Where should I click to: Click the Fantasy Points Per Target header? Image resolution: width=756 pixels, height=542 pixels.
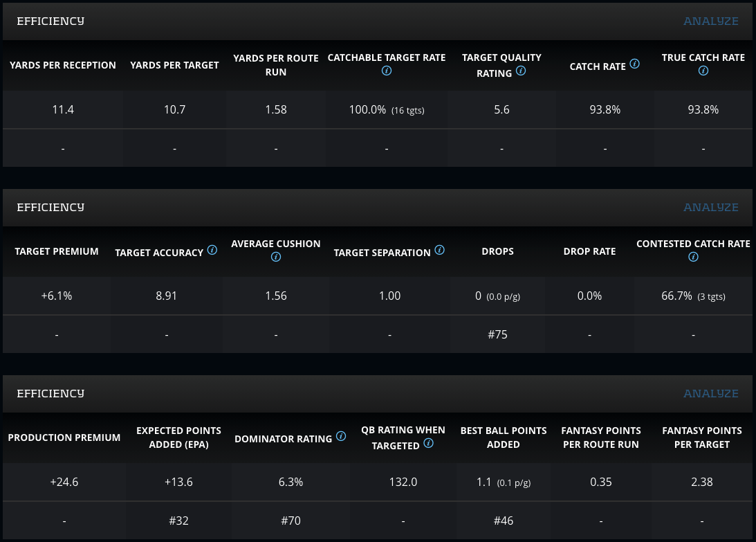point(701,437)
